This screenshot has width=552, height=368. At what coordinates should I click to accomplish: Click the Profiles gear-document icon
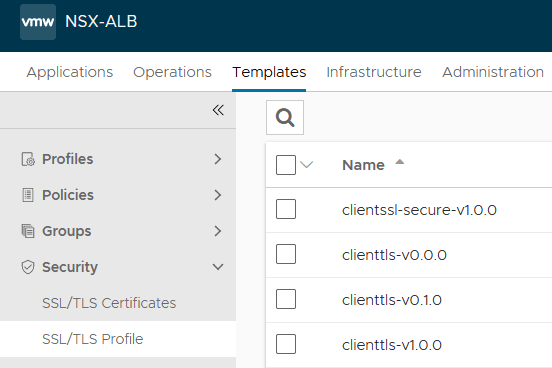(x=28, y=159)
